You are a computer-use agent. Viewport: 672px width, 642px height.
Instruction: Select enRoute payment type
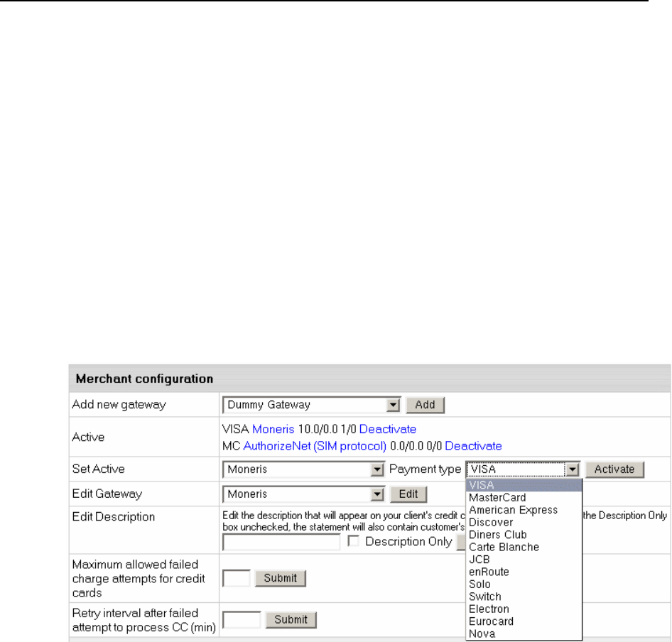coord(524,572)
